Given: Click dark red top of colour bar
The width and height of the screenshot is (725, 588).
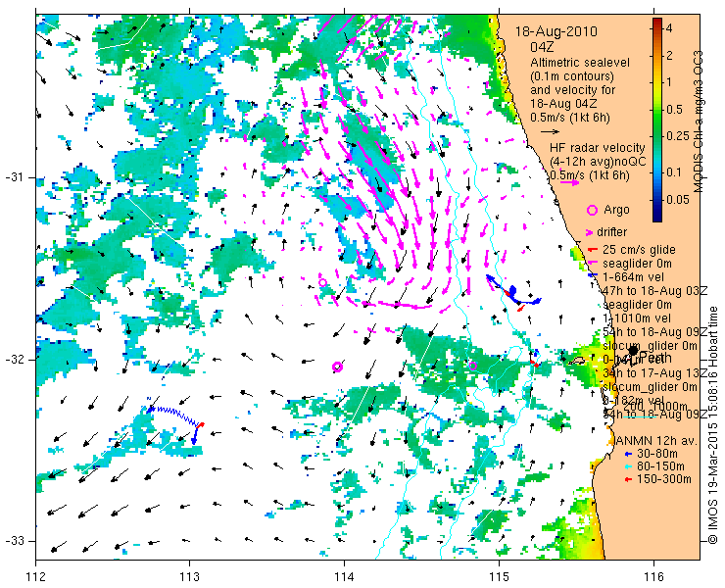Looking at the screenshot, I should pyautogui.click(x=657, y=24).
